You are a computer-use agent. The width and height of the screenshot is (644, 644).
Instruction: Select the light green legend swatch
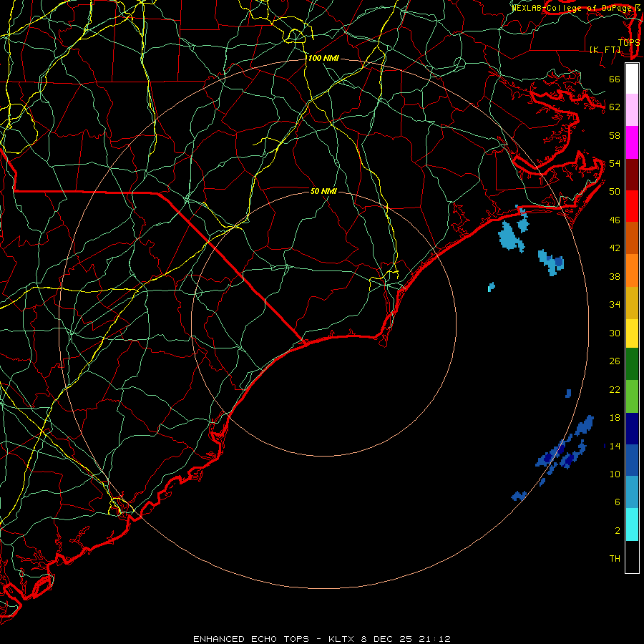pos(632,396)
